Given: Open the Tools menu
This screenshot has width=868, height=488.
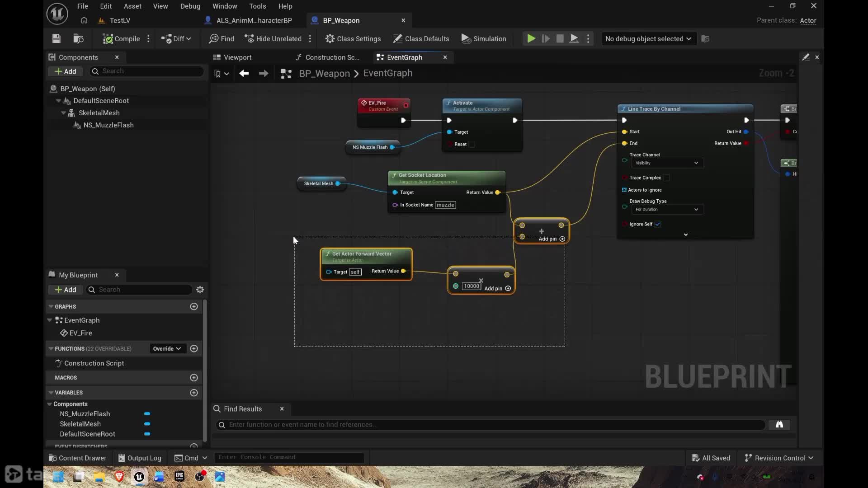Looking at the screenshot, I should tap(258, 6).
